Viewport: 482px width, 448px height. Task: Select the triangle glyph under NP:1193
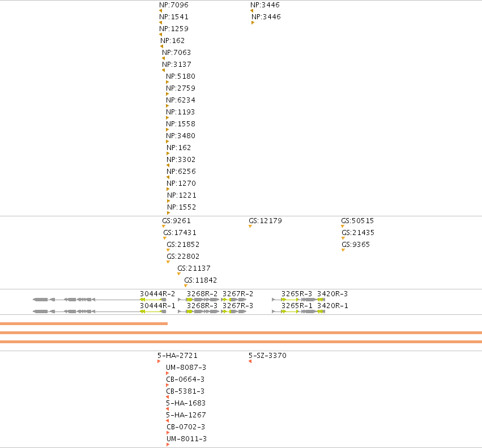[x=168, y=118]
